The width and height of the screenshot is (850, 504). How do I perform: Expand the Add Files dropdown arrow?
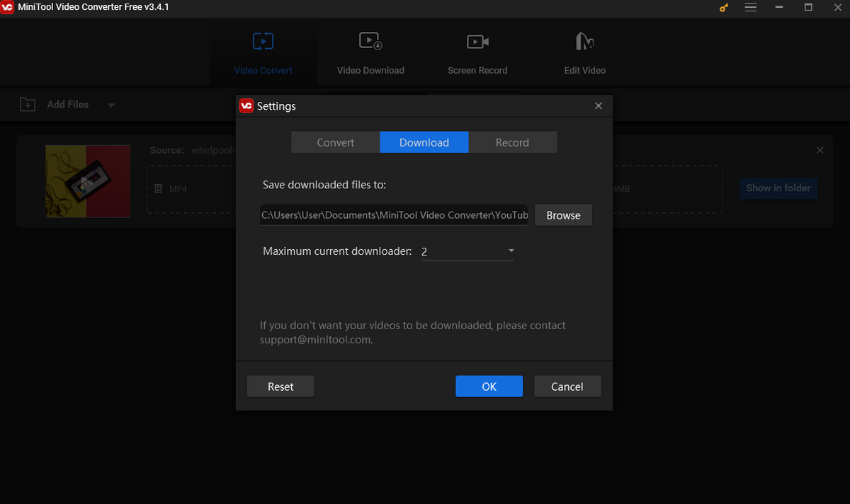pyautogui.click(x=111, y=105)
